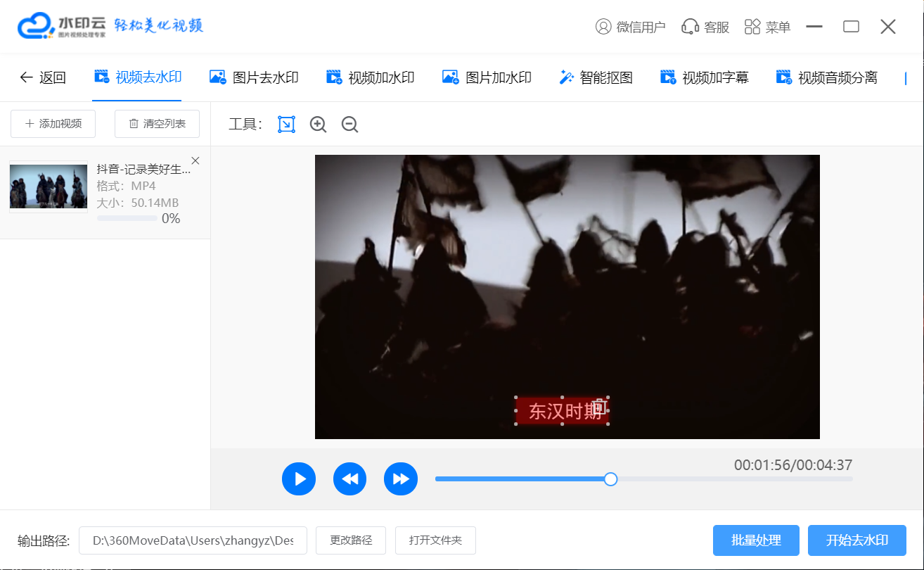This screenshot has width=924, height=570.
Task: Click 添加视频 to add video
Action: 53,124
